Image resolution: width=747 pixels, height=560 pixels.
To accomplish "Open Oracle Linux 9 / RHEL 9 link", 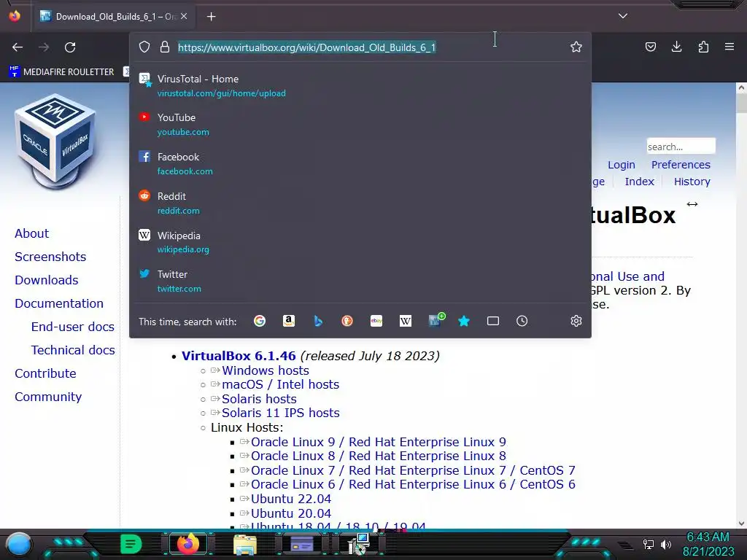I will pyautogui.click(x=379, y=442).
